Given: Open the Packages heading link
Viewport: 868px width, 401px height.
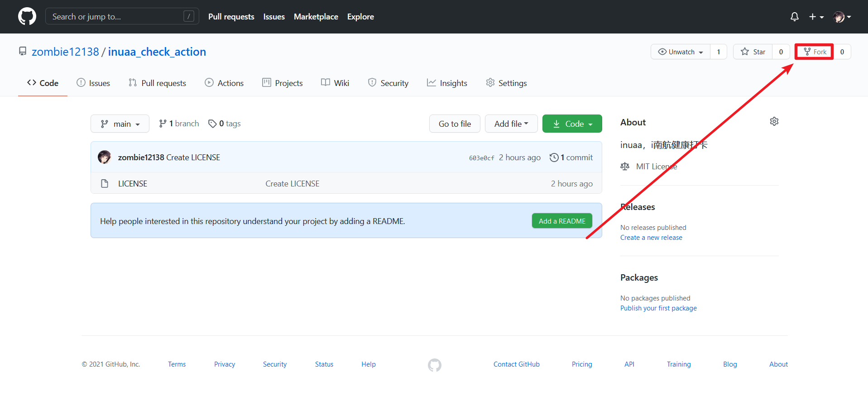Looking at the screenshot, I should (639, 277).
